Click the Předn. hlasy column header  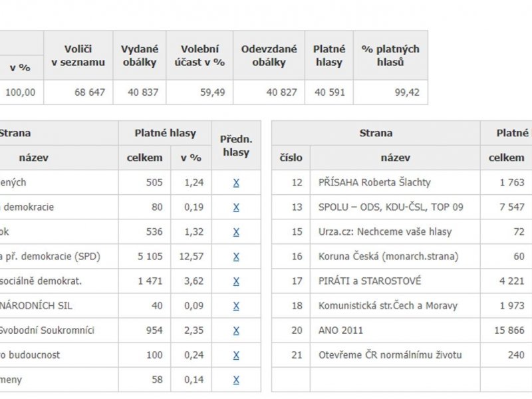pos(236,146)
